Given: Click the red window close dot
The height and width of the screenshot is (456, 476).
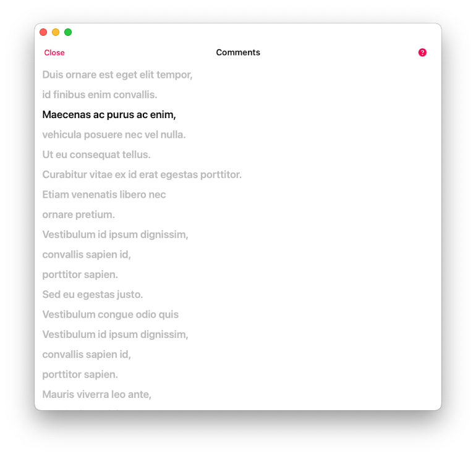Looking at the screenshot, I should (43, 32).
